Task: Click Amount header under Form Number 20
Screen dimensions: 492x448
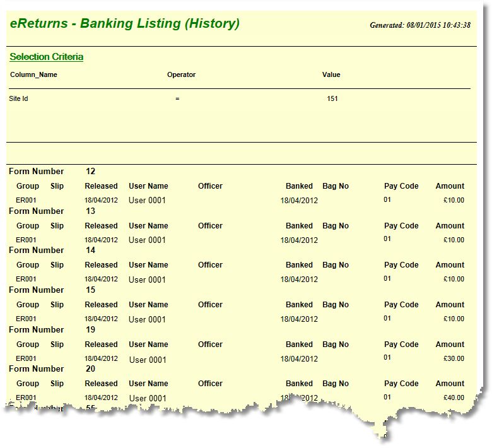Action: click(450, 384)
